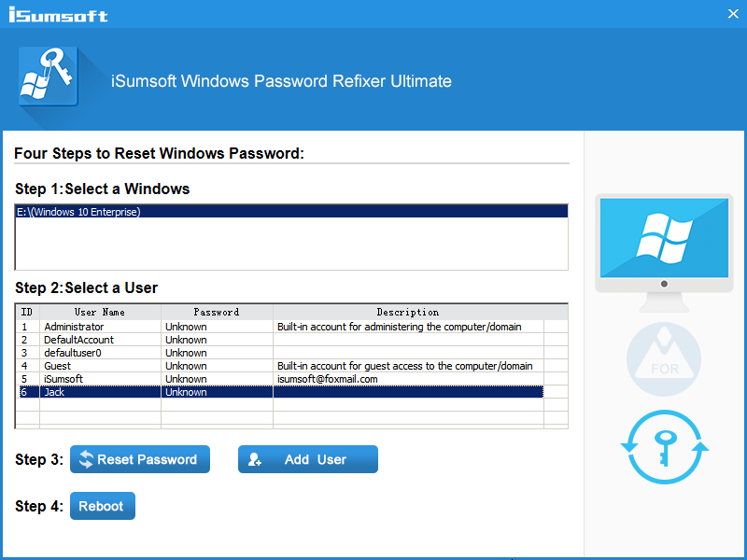Click the Unknown password cell for defaultuser0
The width and height of the screenshot is (747, 560).
coord(217,353)
